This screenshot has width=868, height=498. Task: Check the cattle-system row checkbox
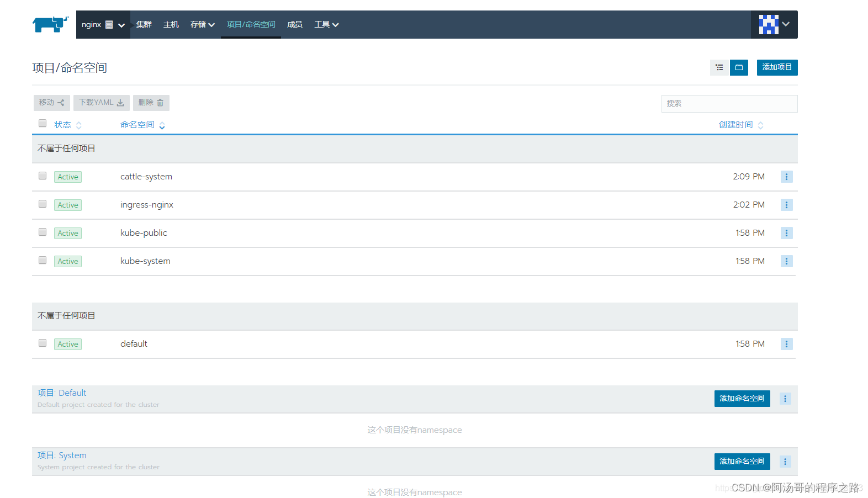pos(43,176)
